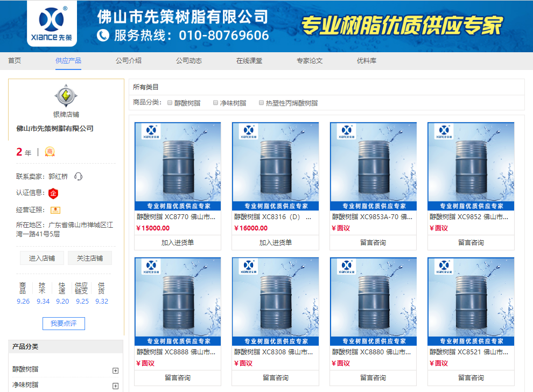Viewport: 533px width, 392px height.
Task: Click the banner slogan 专业树脂优质供应专家
Action: tap(402, 25)
